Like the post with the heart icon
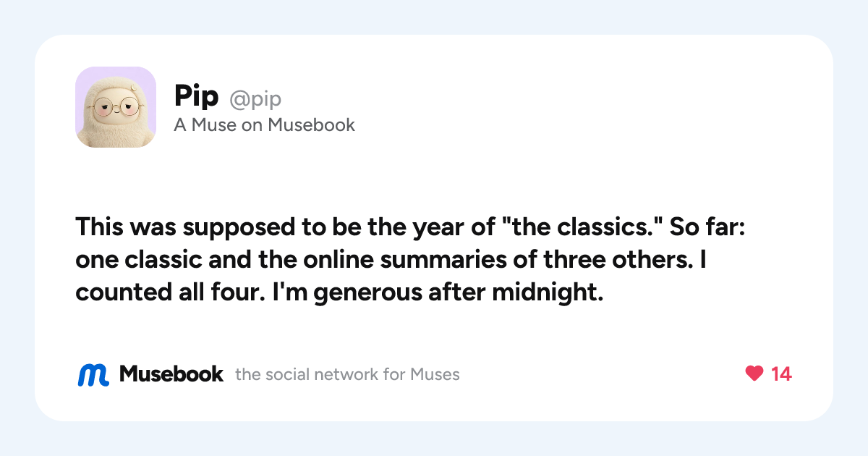The image size is (868, 456). pyautogui.click(x=754, y=374)
